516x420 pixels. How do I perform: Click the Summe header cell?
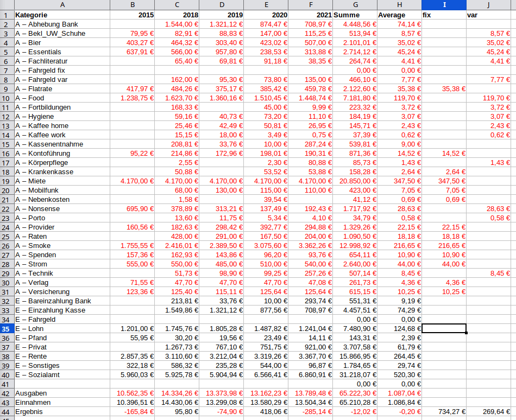354,15
